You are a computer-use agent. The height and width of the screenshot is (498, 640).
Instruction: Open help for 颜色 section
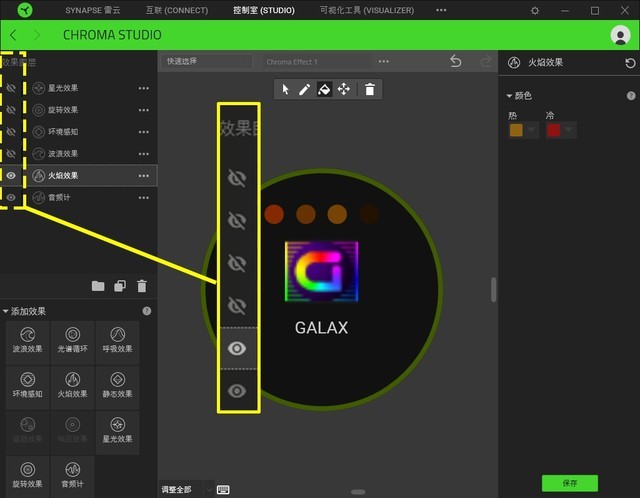click(x=631, y=96)
